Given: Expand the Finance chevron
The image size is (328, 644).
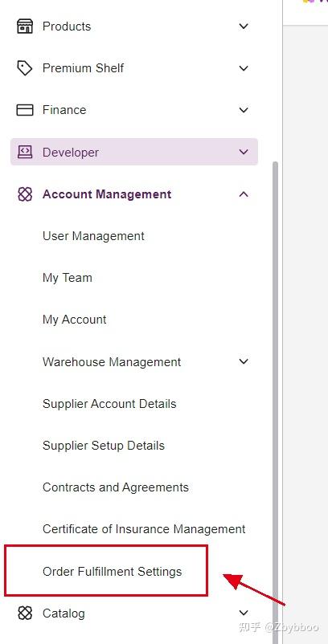Looking at the screenshot, I should [x=244, y=110].
